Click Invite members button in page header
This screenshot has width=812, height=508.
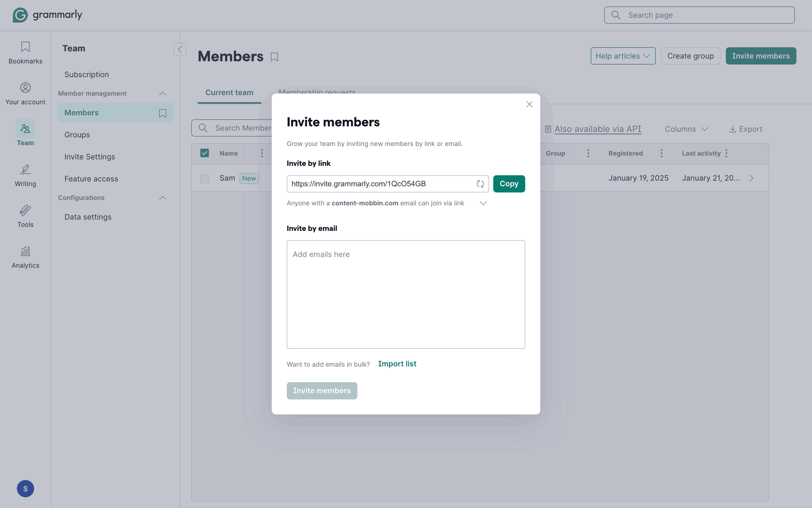coord(761,56)
